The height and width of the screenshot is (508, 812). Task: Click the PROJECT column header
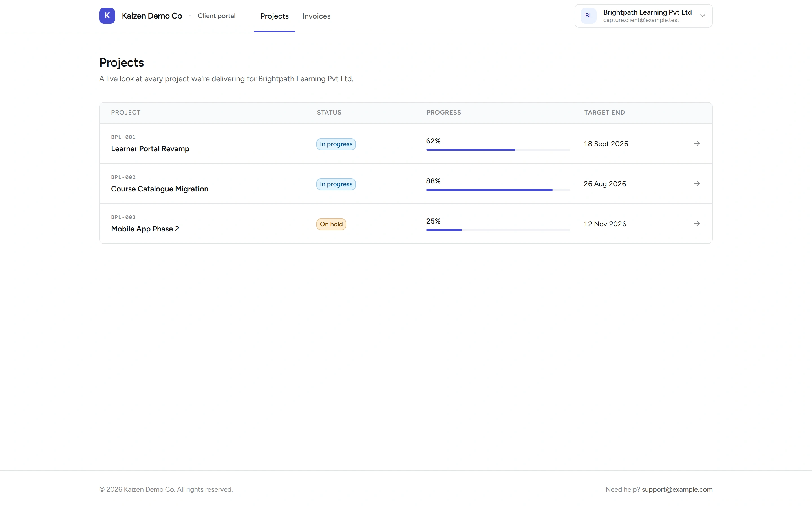click(126, 113)
